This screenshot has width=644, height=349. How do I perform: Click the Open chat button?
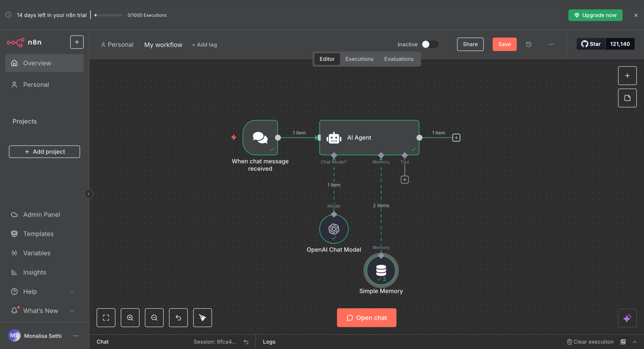click(367, 317)
